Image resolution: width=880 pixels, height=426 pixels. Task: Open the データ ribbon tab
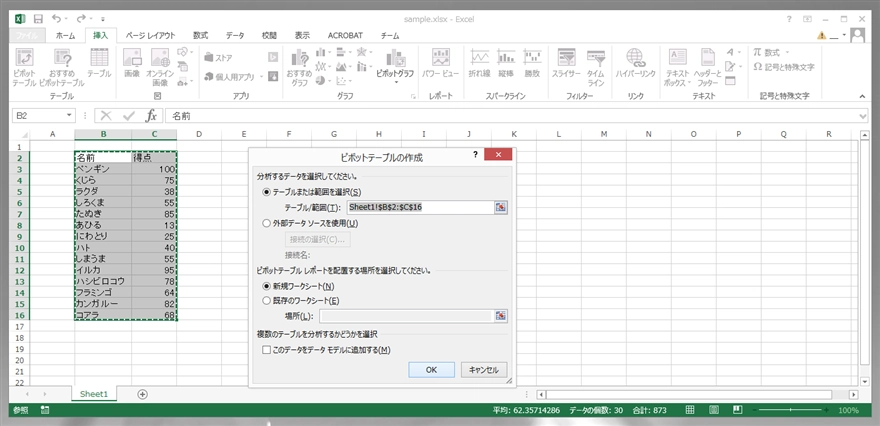click(x=235, y=35)
